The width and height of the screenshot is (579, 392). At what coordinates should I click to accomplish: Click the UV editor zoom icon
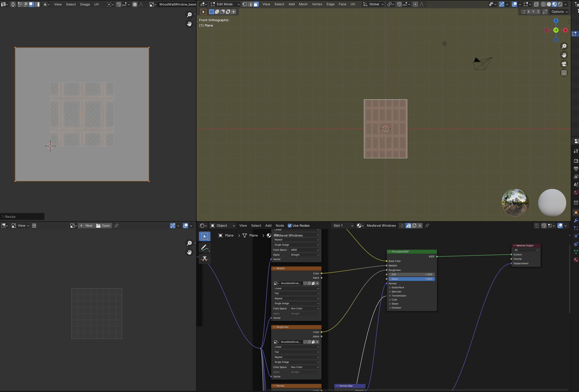tap(189, 15)
